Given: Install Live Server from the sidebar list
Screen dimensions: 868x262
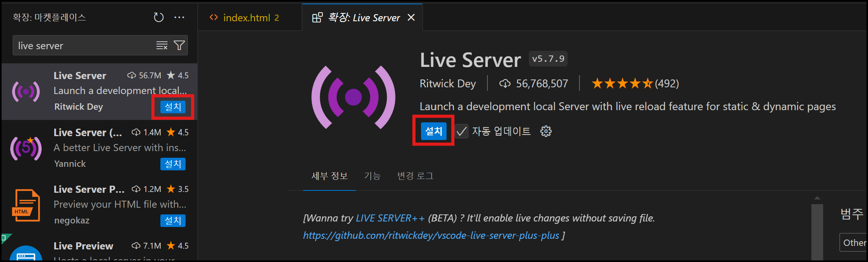Looking at the screenshot, I should 173,107.
